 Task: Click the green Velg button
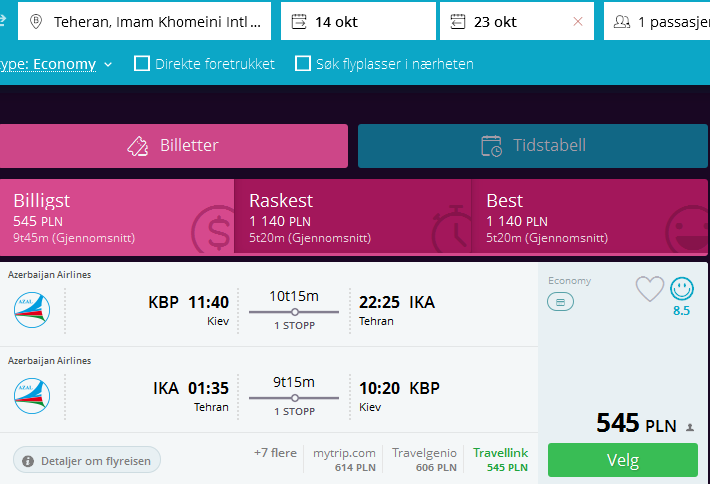pyautogui.click(x=623, y=460)
